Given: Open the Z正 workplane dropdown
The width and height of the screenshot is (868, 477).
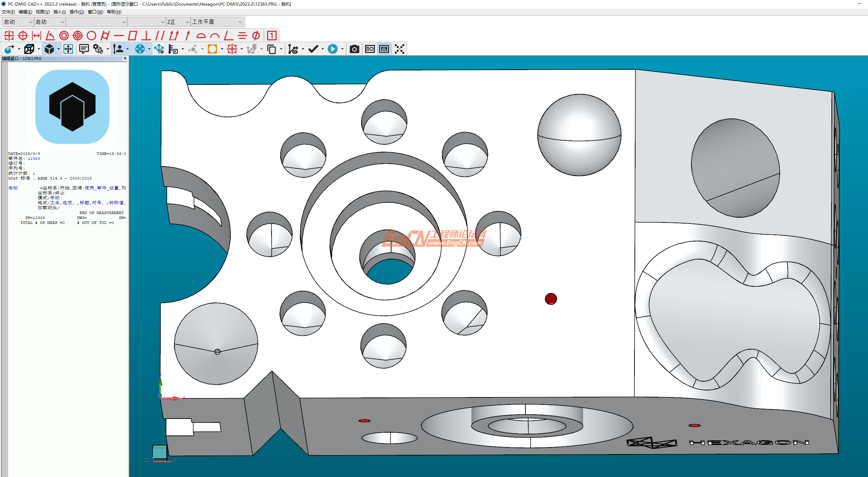Looking at the screenshot, I should pos(187,22).
